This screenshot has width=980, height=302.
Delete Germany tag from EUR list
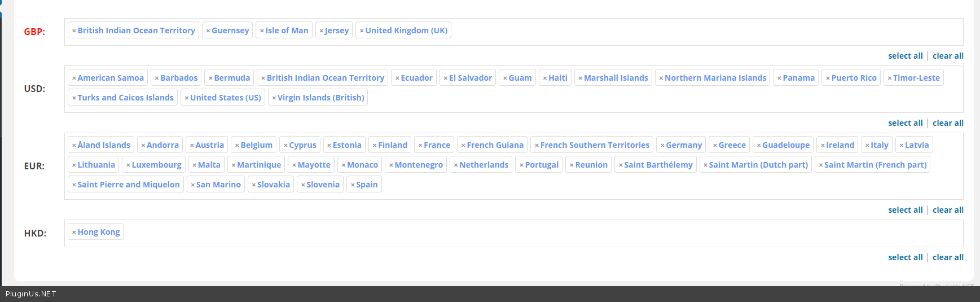[x=662, y=146]
